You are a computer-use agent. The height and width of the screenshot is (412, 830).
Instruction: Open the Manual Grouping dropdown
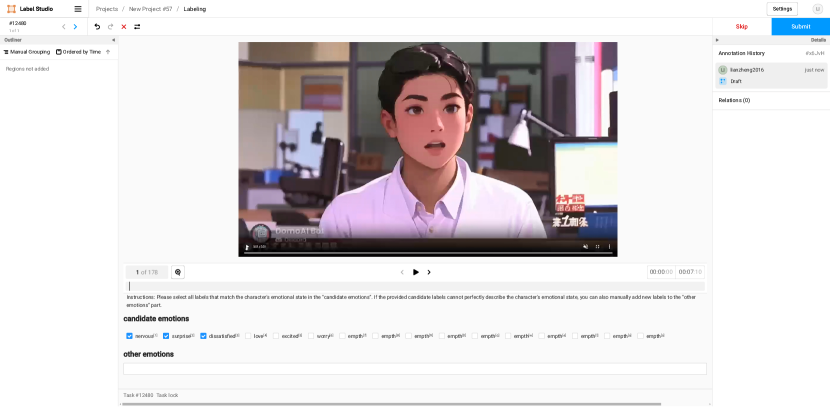(x=26, y=52)
